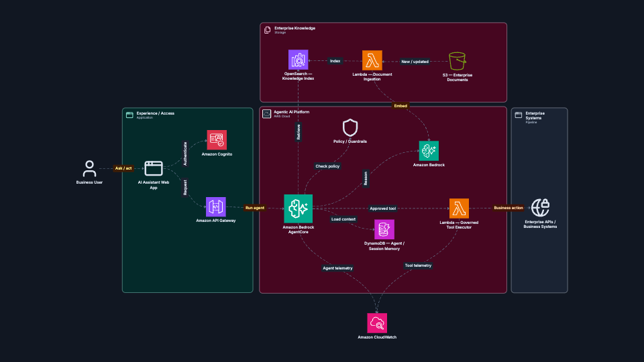Select the Policy / Guardrails shield icon
Image resolution: width=644 pixels, height=362 pixels.
pos(350,127)
